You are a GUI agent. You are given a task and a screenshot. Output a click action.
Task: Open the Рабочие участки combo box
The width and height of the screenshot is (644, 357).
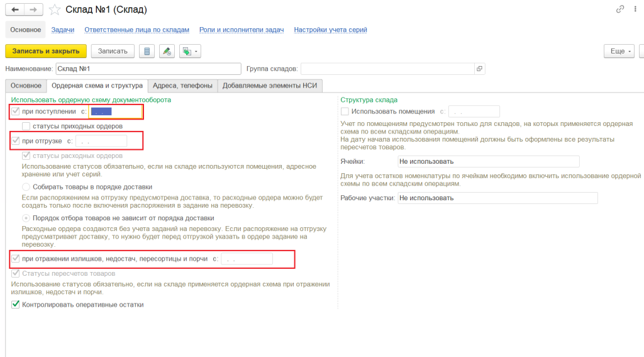(498, 198)
